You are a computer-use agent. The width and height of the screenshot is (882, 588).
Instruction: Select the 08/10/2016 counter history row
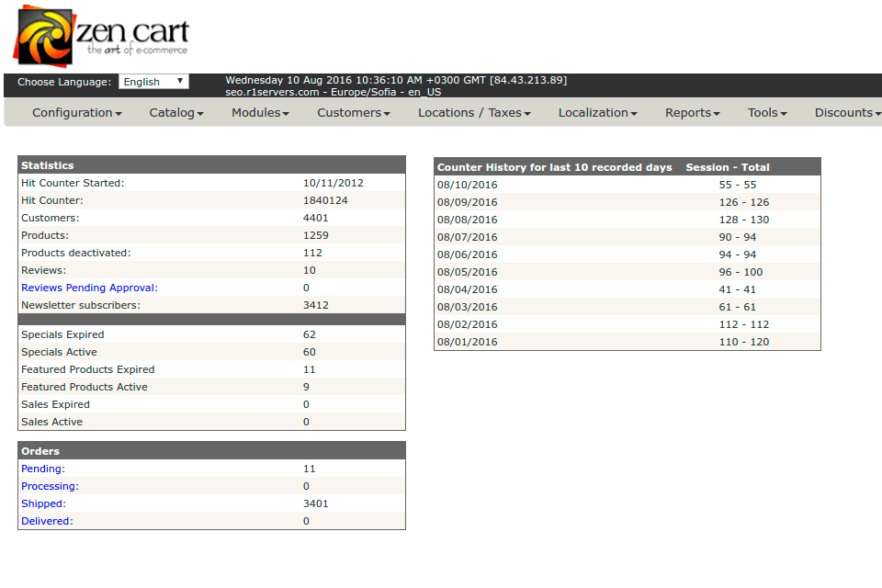tap(627, 185)
